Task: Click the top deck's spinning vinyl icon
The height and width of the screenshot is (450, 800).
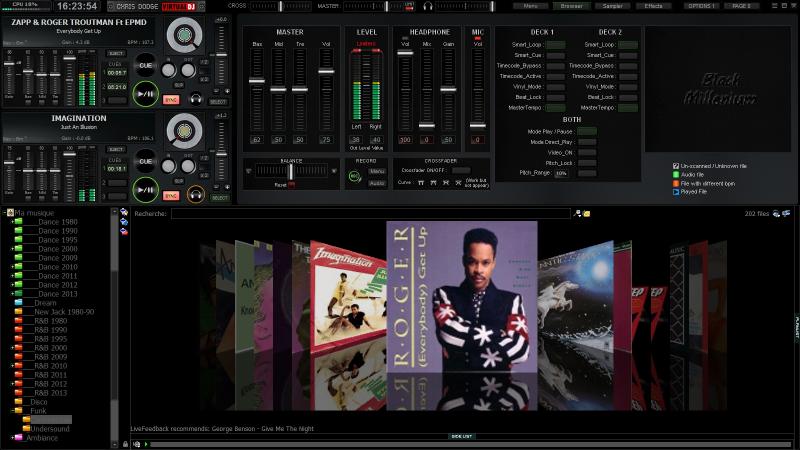Action: click(x=184, y=36)
